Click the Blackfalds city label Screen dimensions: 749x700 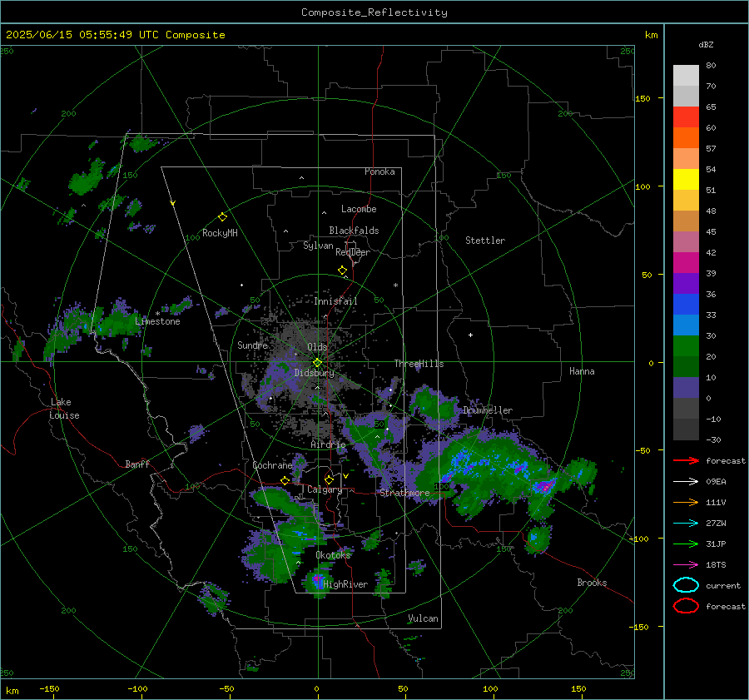click(354, 231)
